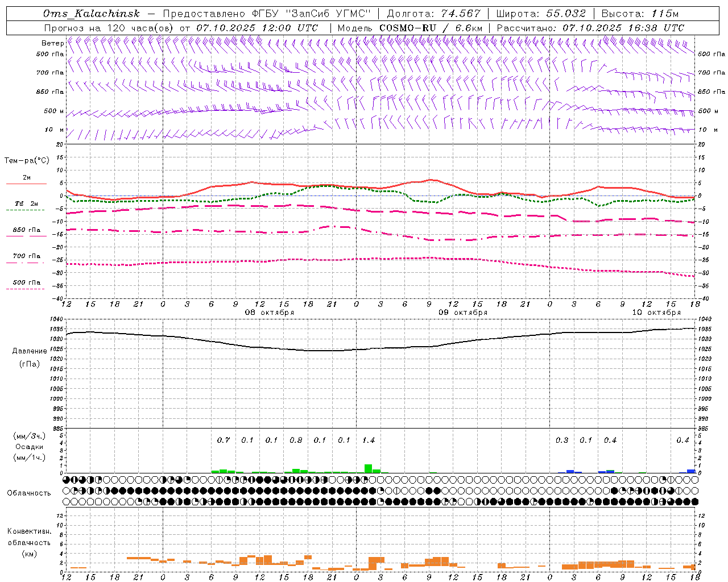
Task: Click the 08 октября date label
Action: [x=270, y=313]
